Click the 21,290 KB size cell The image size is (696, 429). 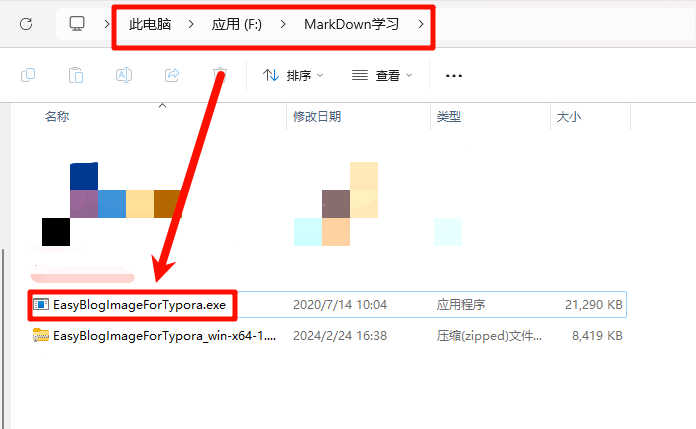click(x=593, y=305)
